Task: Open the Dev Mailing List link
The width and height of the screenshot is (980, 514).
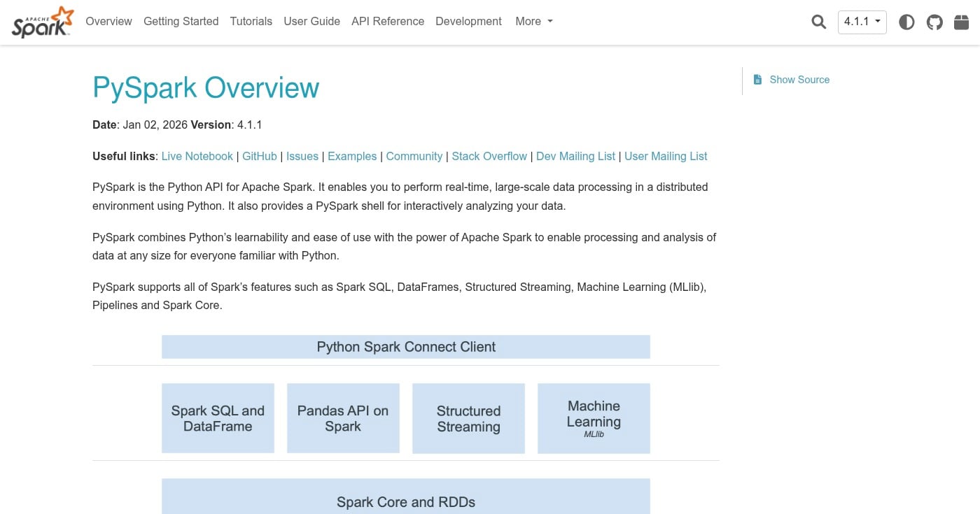Action: coord(576,157)
